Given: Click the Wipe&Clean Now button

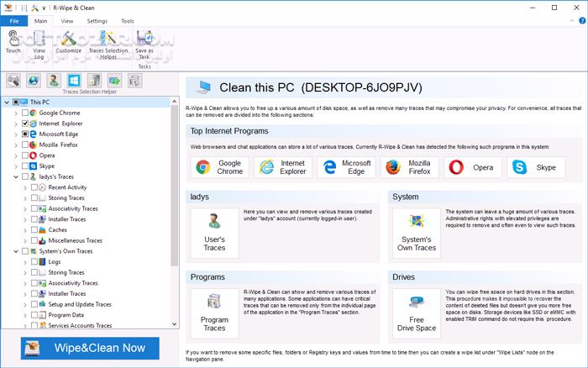Looking at the screenshot, I should click(89, 348).
